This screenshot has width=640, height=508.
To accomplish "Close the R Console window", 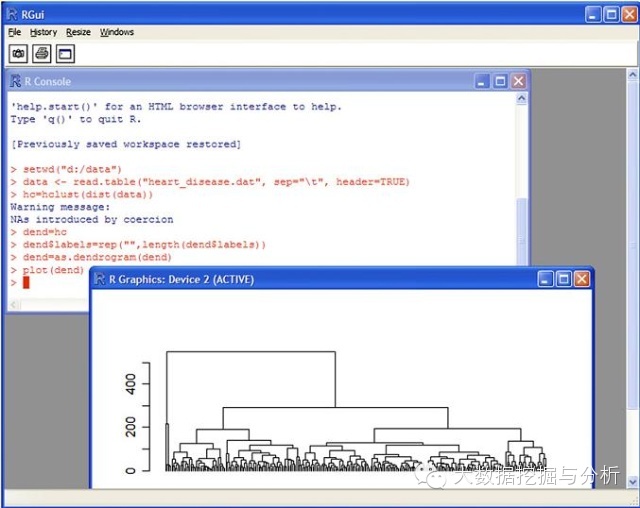I will (518, 81).
